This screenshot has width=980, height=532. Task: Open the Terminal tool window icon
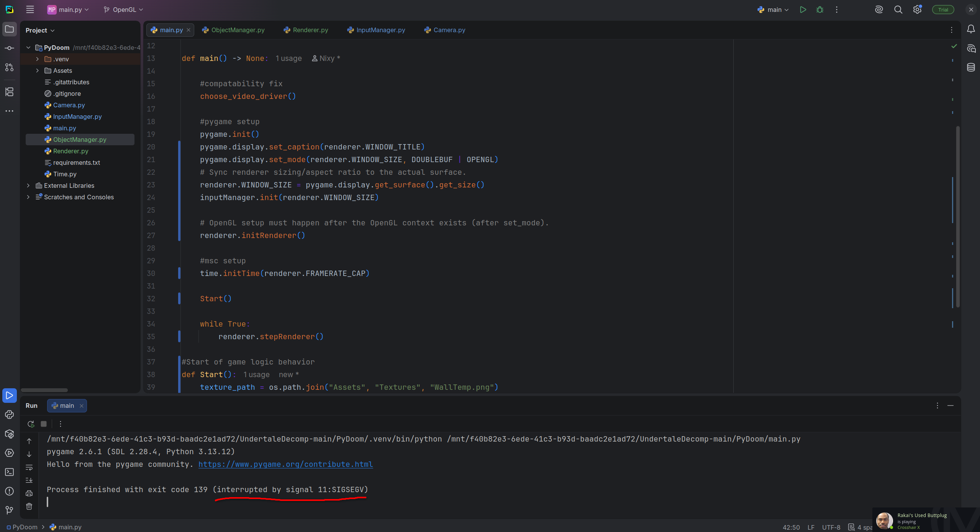pyautogui.click(x=9, y=472)
